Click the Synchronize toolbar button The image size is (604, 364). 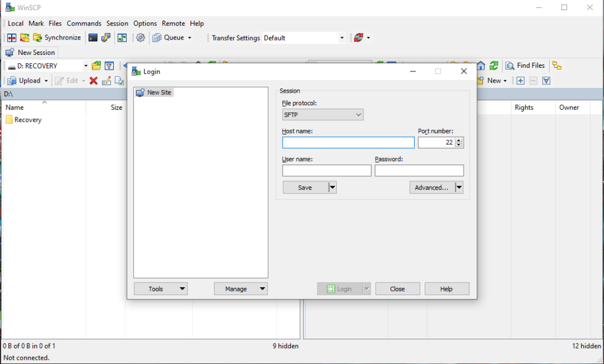click(x=57, y=38)
